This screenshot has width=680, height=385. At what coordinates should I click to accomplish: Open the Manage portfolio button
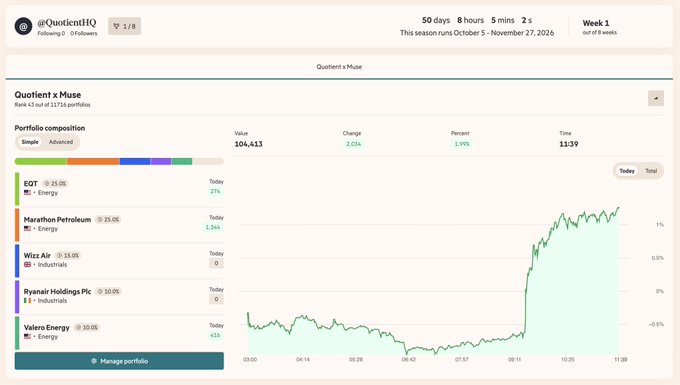119,361
